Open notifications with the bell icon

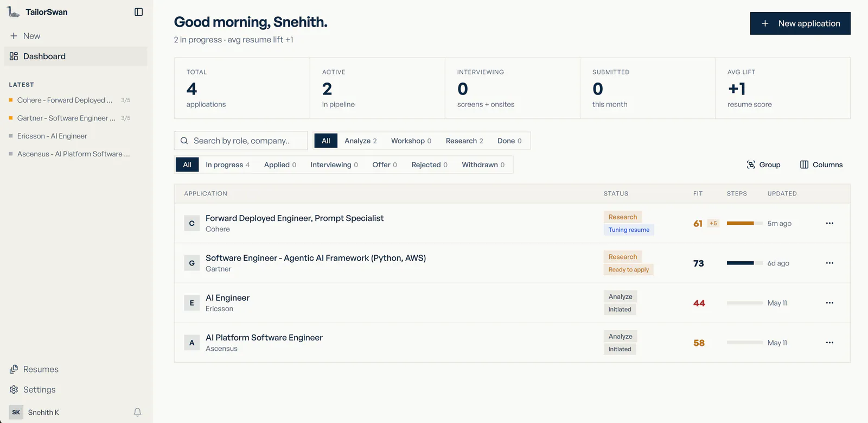138,412
